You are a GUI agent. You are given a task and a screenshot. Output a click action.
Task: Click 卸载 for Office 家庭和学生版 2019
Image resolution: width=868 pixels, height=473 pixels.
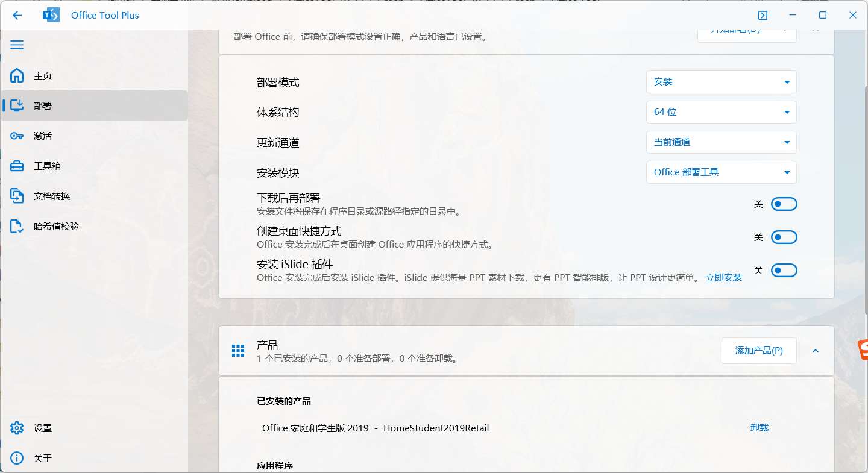click(x=759, y=428)
